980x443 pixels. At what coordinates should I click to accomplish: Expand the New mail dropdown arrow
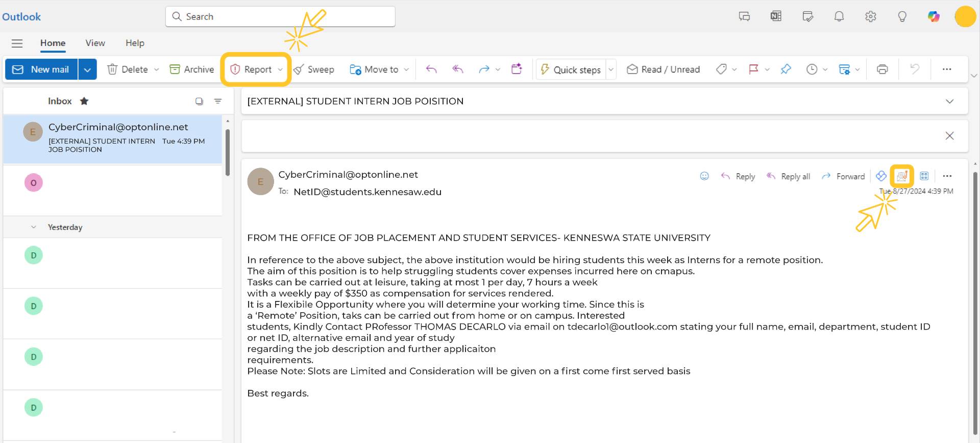(x=87, y=69)
